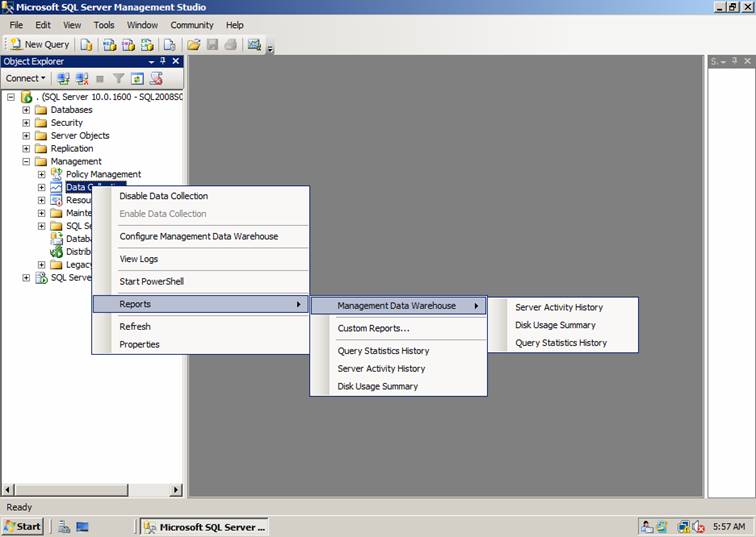The height and width of the screenshot is (537, 756).
Task: Start an Analysis Services MDX Query
Action: (x=109, y=45)
